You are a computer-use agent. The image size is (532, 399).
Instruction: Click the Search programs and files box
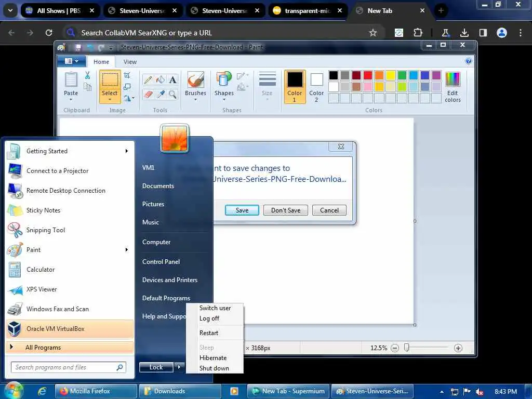coord(69,367)
